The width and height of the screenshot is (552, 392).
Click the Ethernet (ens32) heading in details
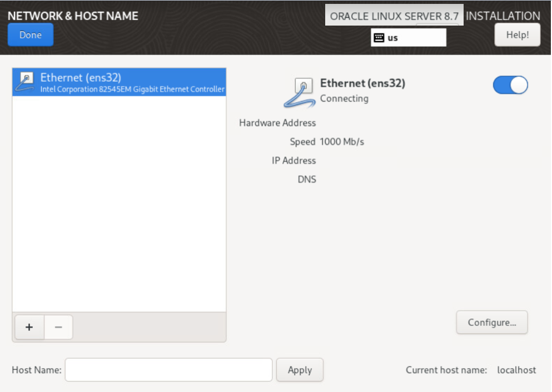[x=362, y=83]
